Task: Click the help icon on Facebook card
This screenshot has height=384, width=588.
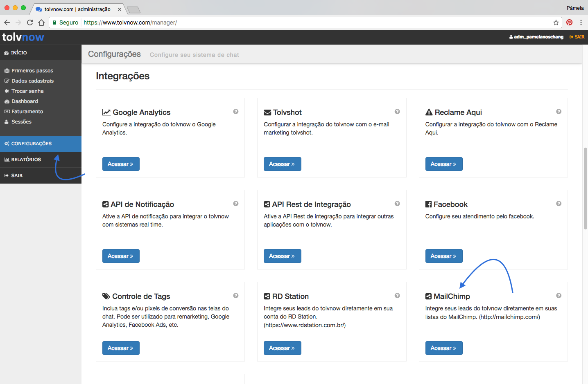Action: (x=559, y=204)
